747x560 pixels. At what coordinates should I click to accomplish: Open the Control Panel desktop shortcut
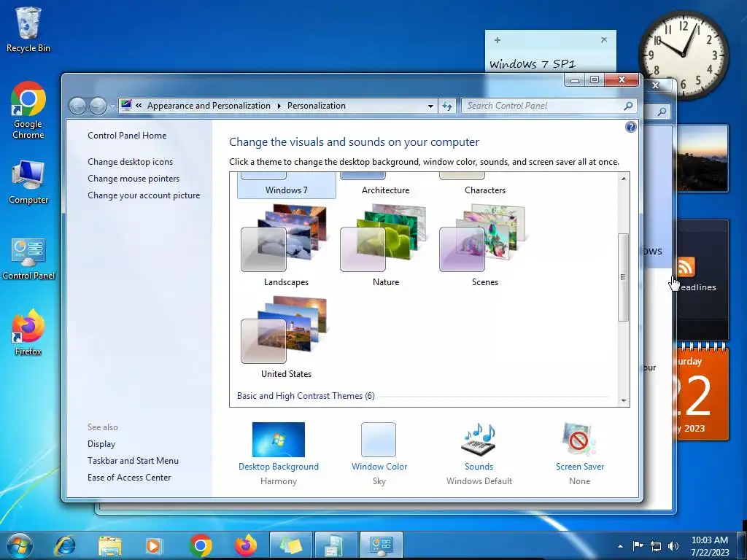(x=28, y=259)
